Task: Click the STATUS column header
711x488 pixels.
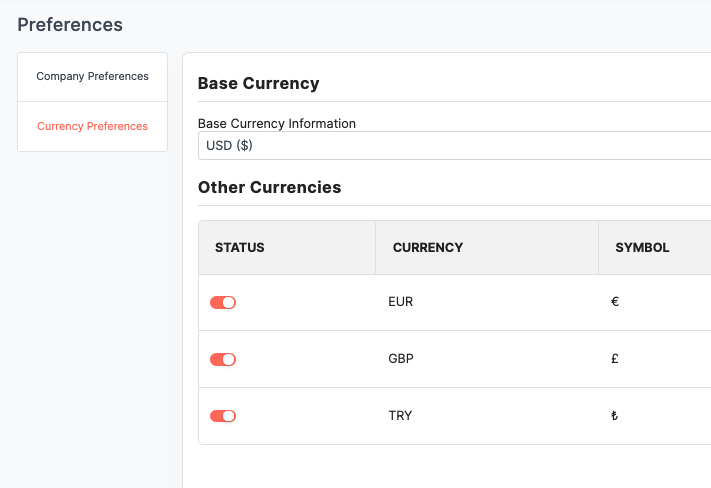Action: [239, 248]
